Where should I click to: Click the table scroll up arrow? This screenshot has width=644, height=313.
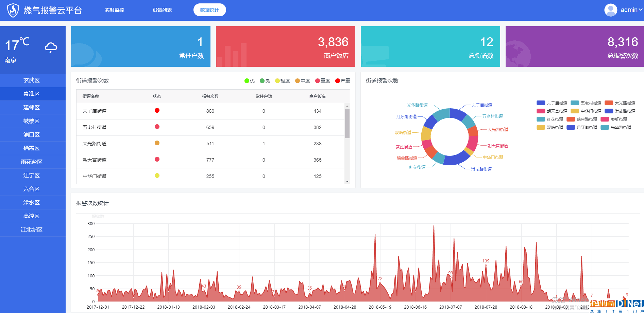pos(347,106)
